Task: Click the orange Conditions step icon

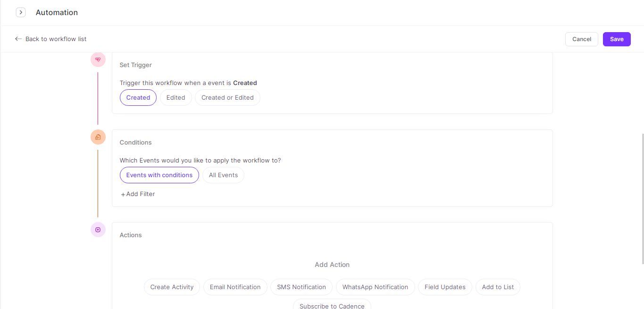Action: (98, 137)
